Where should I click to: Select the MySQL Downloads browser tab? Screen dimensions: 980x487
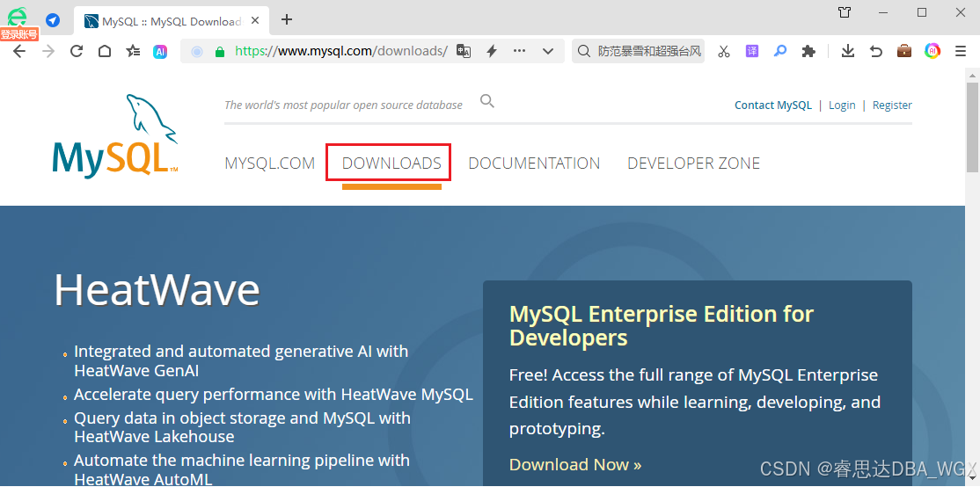pos(172,21)
